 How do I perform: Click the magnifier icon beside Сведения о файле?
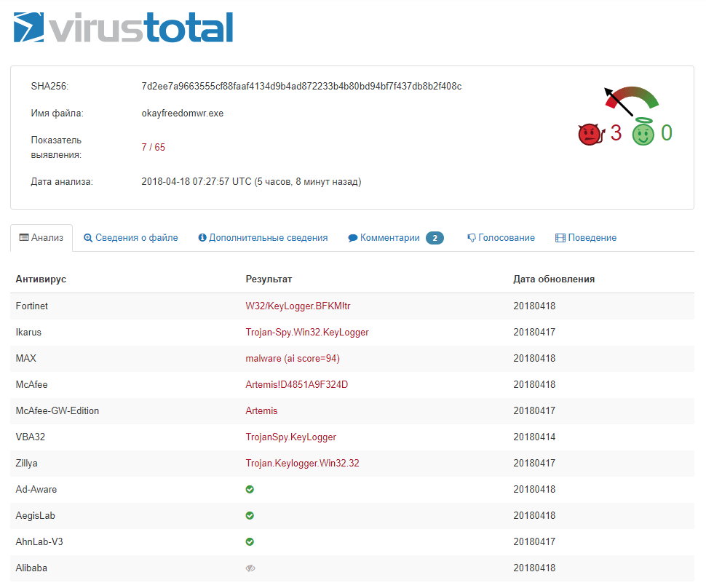88,238
